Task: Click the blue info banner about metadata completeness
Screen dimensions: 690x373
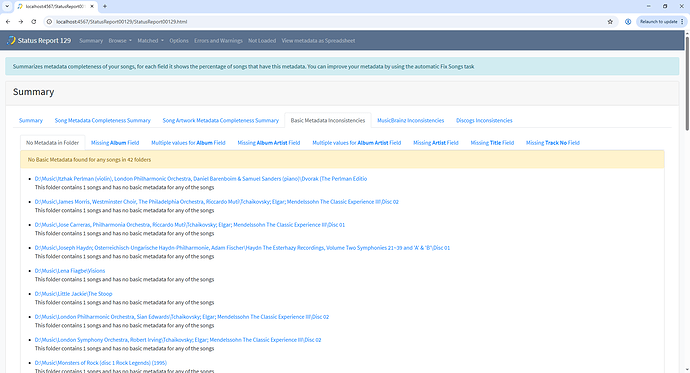Action: click(342, 66)
